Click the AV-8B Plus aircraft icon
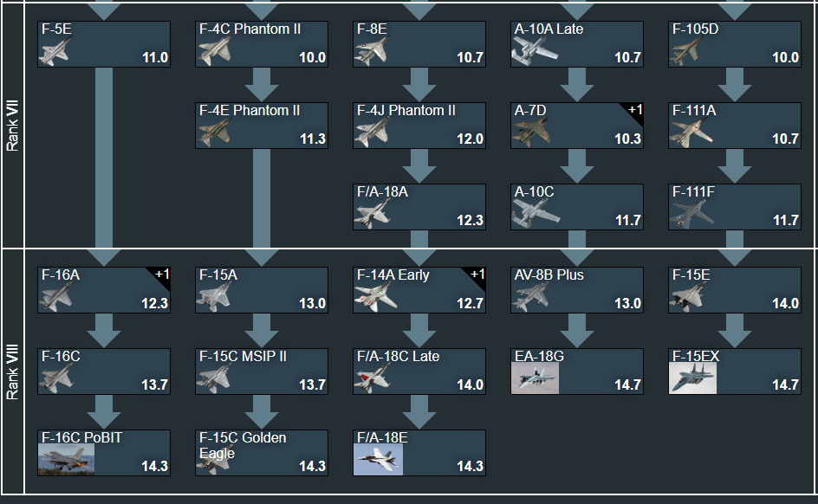The width and height of the screenshot is (818, 504). click(x=534, y=297)
